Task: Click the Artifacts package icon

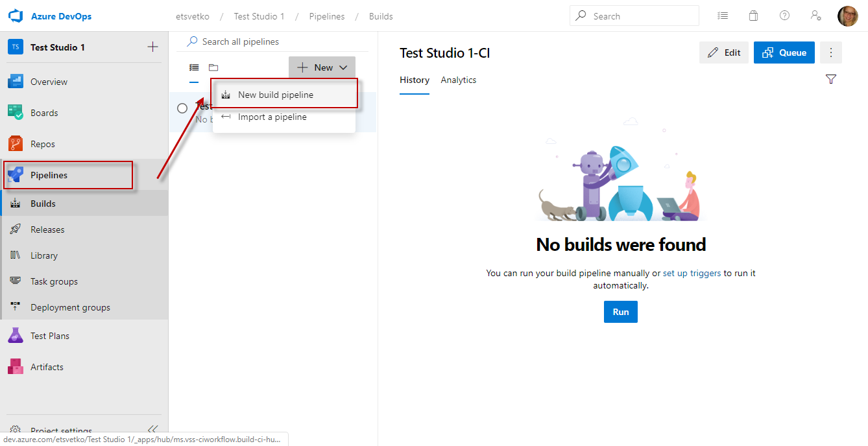Action: tap(16, 367)
